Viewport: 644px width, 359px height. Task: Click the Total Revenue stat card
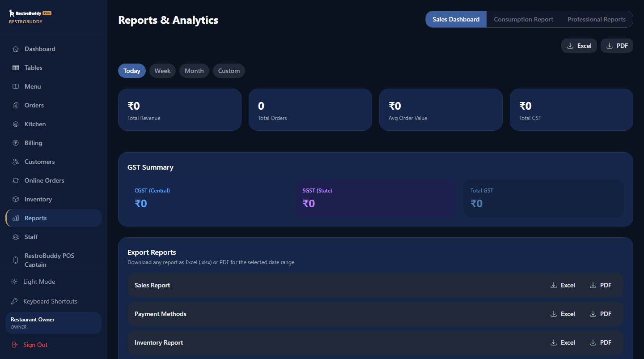(180, 110)
